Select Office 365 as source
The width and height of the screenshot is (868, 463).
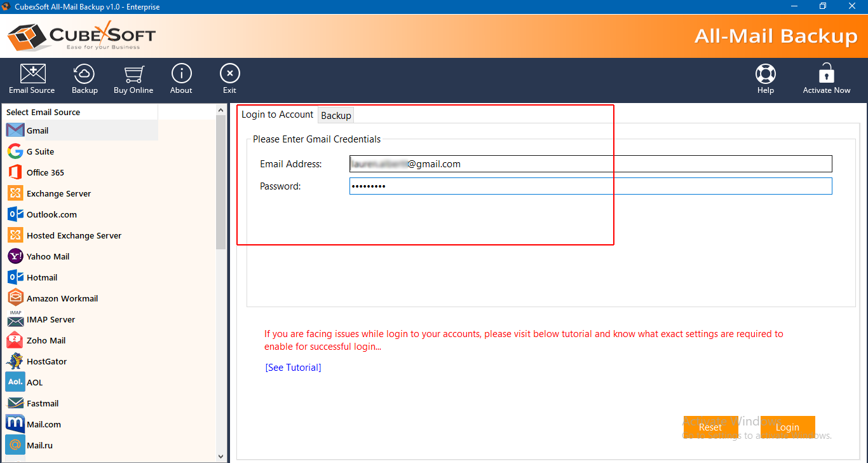[x=45, y=172]
